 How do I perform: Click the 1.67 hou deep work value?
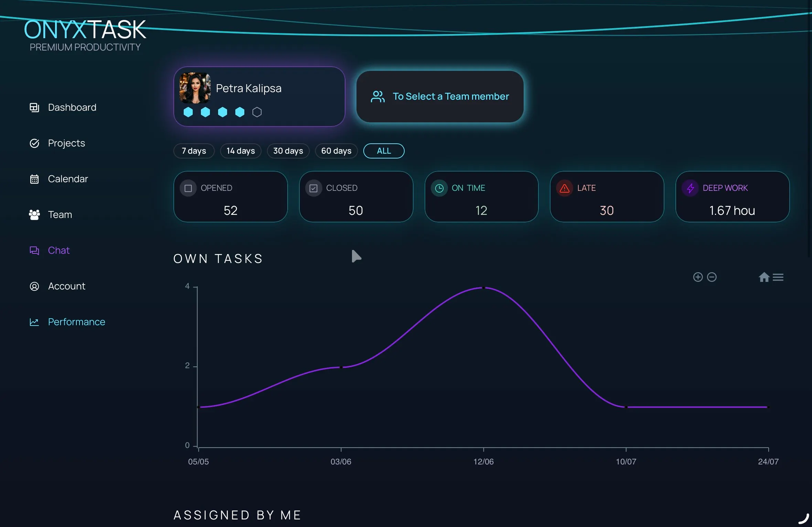[x=732, y=211]
